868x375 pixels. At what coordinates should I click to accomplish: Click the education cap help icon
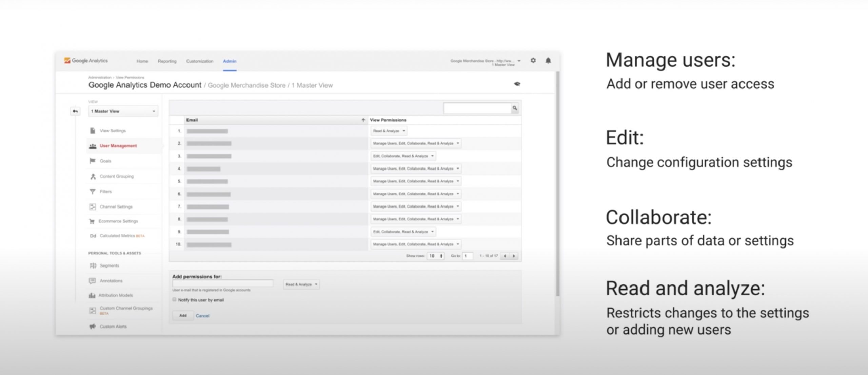517,84
